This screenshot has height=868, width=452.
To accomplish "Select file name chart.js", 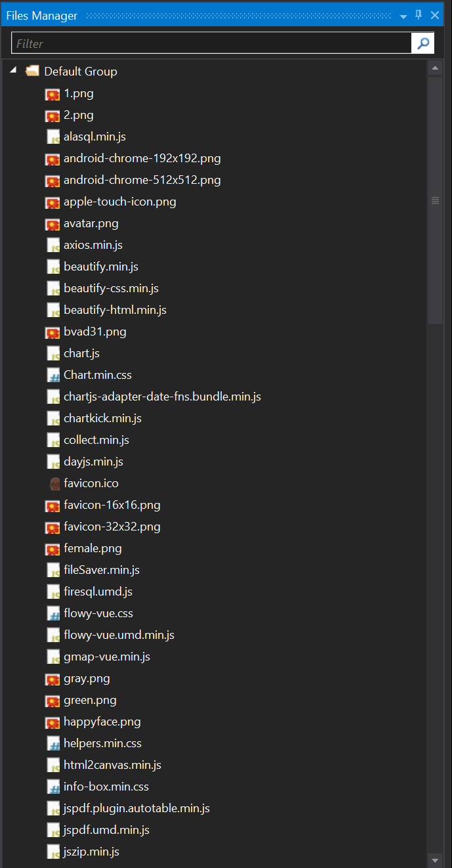I will click(82, 353).
